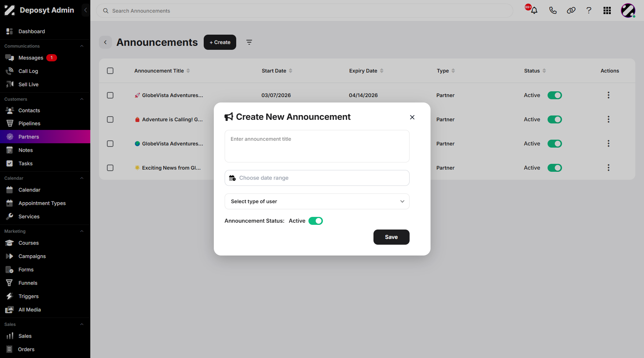The image size is (644, 358).
Task: Close the Create New Announcement dialog
Action: point(412,117)
